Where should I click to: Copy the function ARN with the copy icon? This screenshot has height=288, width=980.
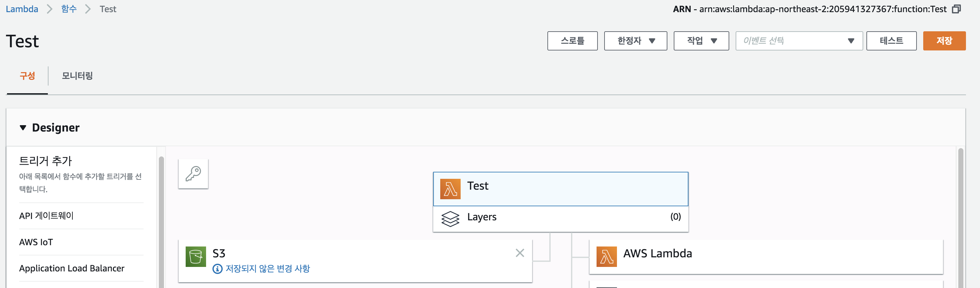[x=956, y=9]
